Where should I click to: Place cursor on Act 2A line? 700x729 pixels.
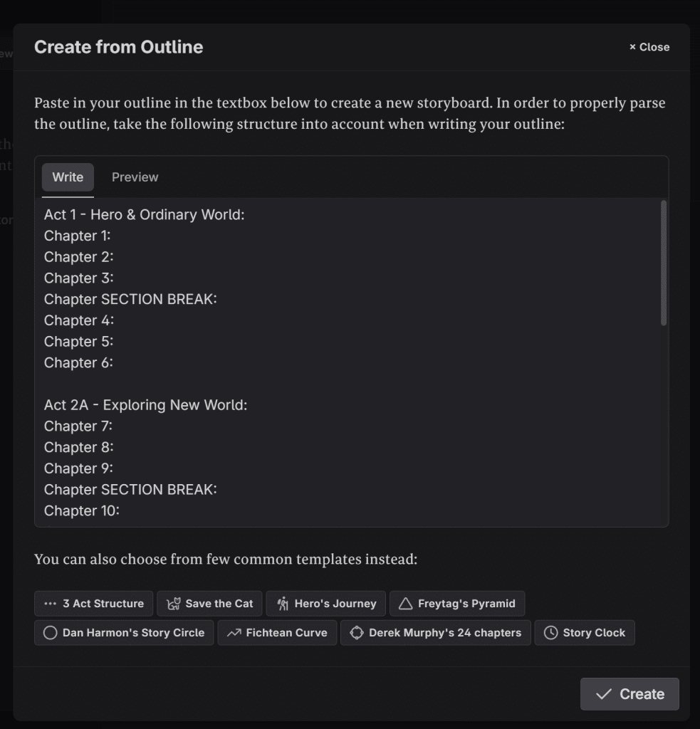click(145, 405)
